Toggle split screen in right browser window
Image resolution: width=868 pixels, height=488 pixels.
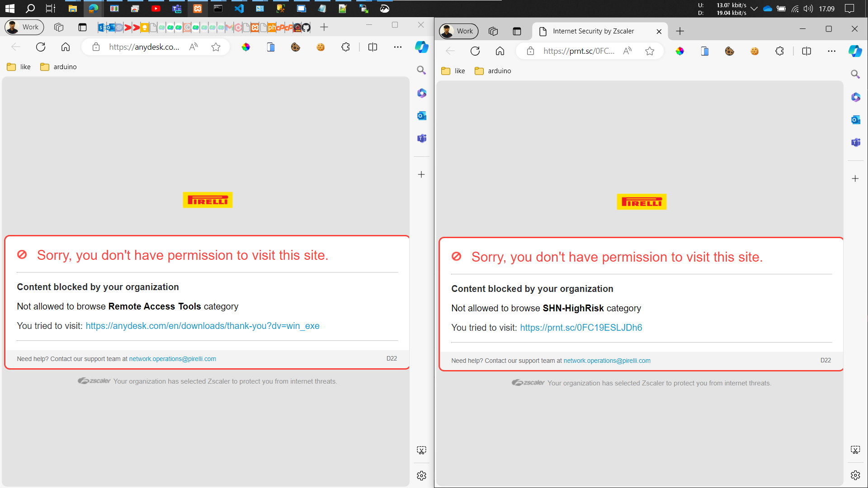pos(807,51)
